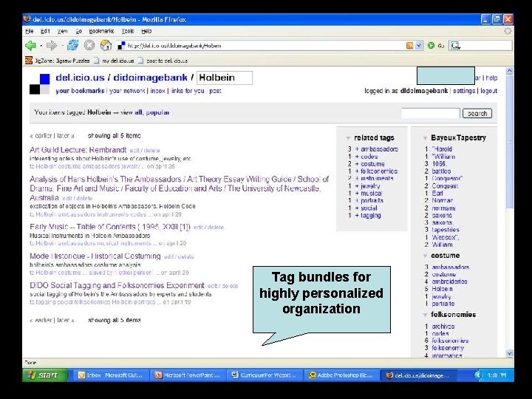The image size is (532, 399).
Task: Click the 'folksonomy' tag under folksonomies
Action: 448,348
